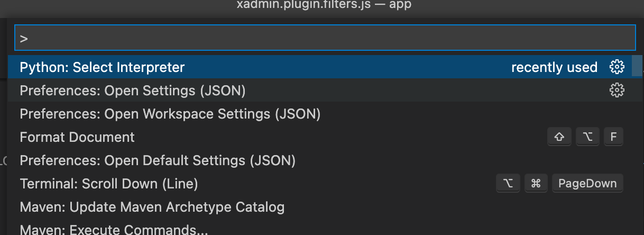Configure keybinding gear for Open Settings (JSON)
644x235 pixels.
pos(617,91)
